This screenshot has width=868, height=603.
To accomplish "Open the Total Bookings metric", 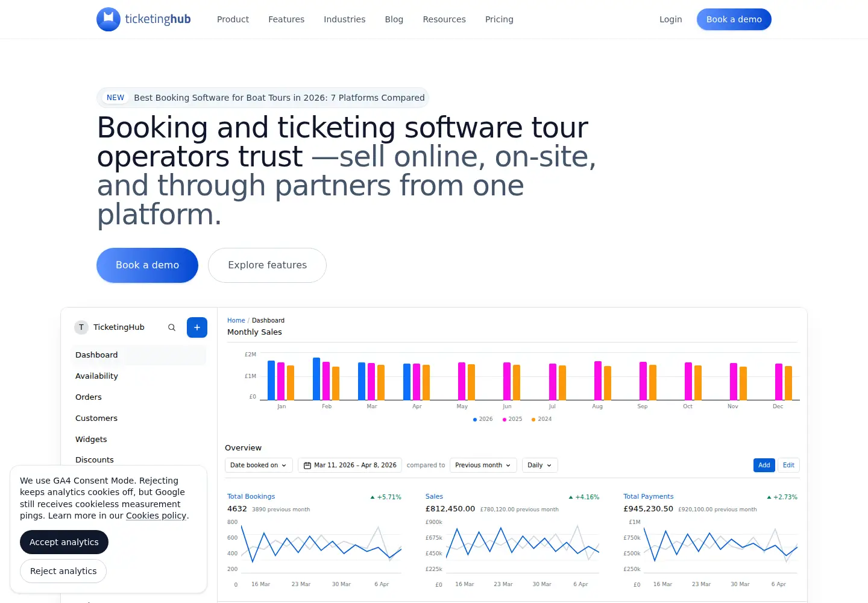I will coord(251,497).
